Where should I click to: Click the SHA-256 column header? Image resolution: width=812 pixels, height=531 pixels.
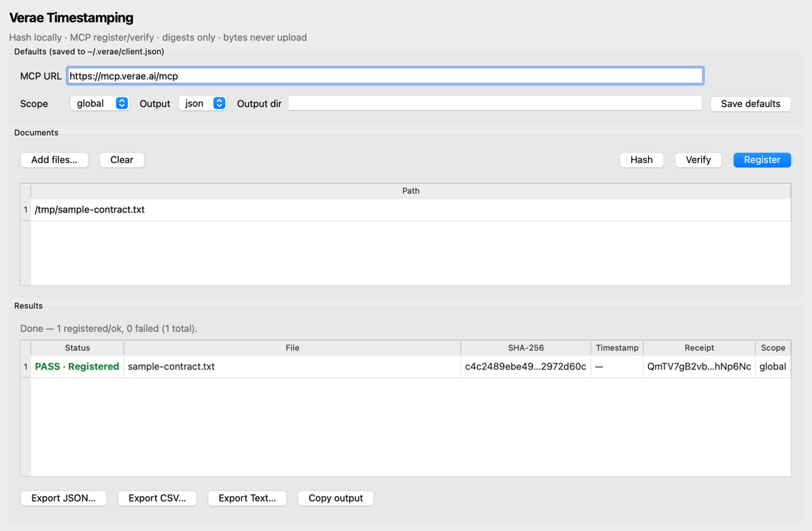pos(526,348)
